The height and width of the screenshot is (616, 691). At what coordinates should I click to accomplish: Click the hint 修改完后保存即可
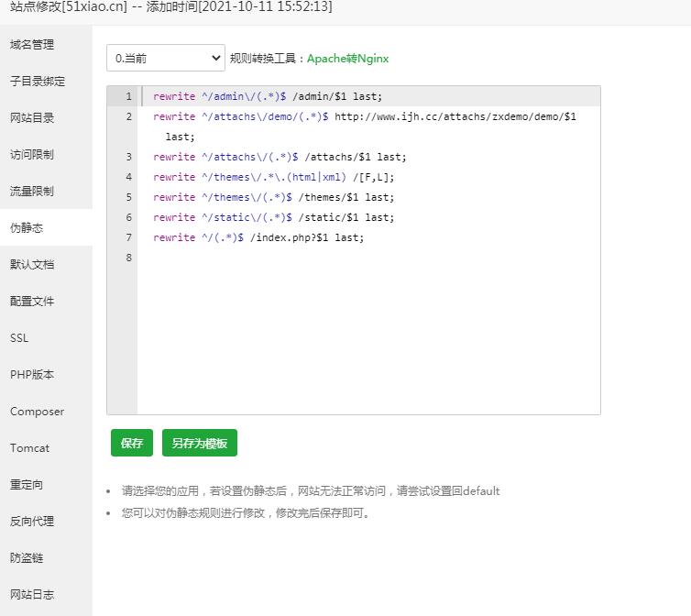(245, 512)
